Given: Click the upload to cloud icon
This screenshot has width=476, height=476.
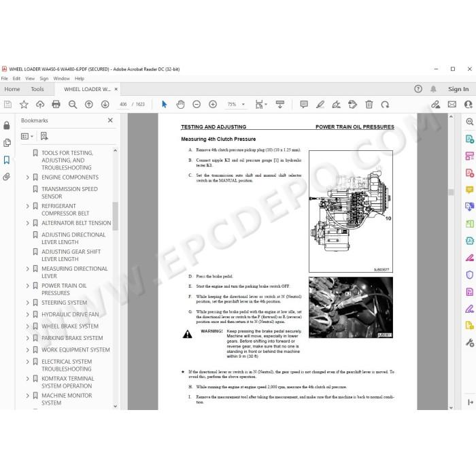Looking at the screenshot, I should 40,105.
